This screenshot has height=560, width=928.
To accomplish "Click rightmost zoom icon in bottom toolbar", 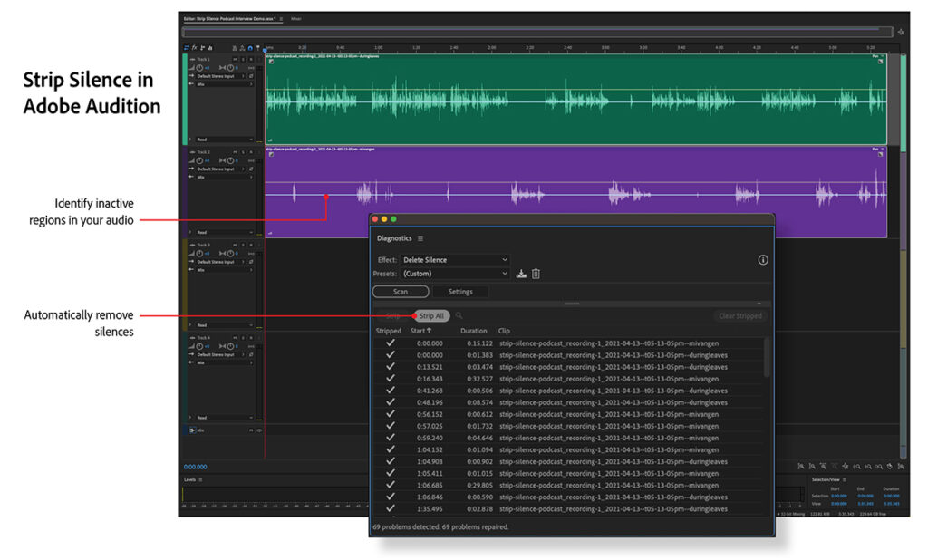I will pos(901,467).
